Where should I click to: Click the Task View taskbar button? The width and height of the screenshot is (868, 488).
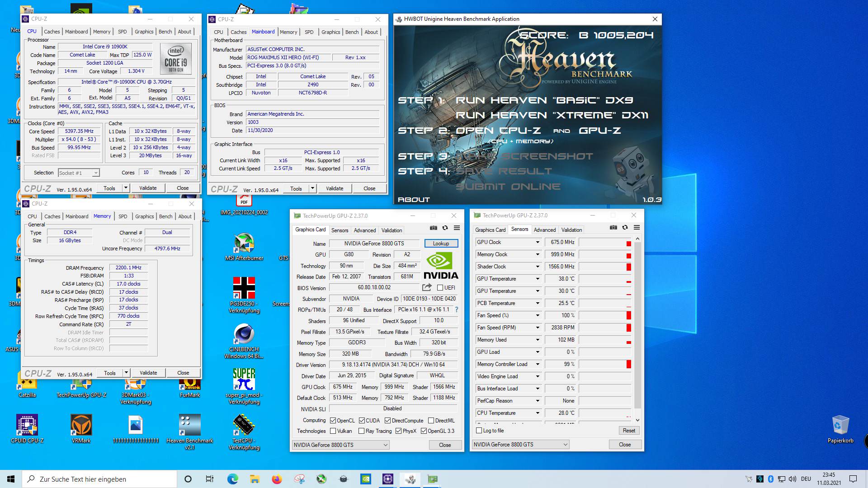click(x=210, y=479)
